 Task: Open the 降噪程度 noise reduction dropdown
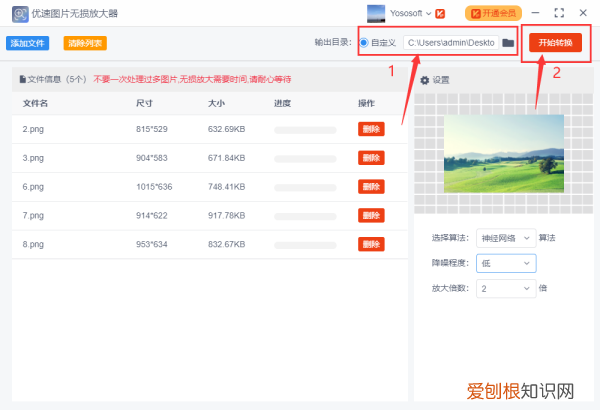pos(506,263)
